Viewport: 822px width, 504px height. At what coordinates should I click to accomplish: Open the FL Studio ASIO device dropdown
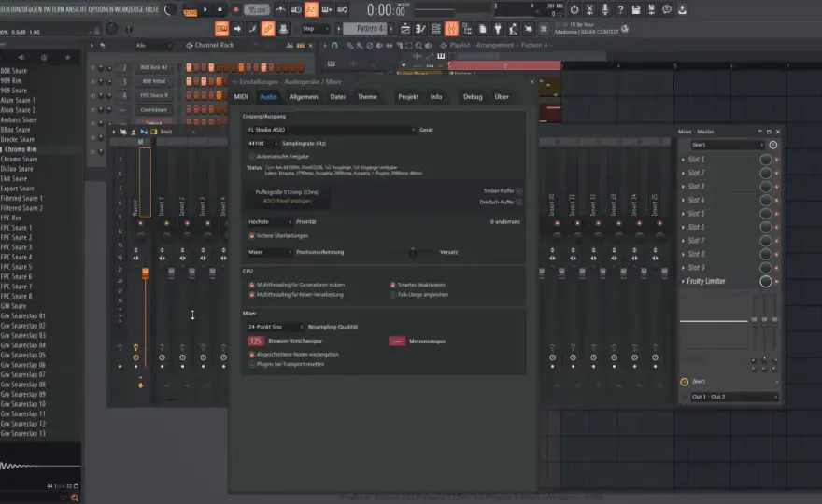pos(332,130)
